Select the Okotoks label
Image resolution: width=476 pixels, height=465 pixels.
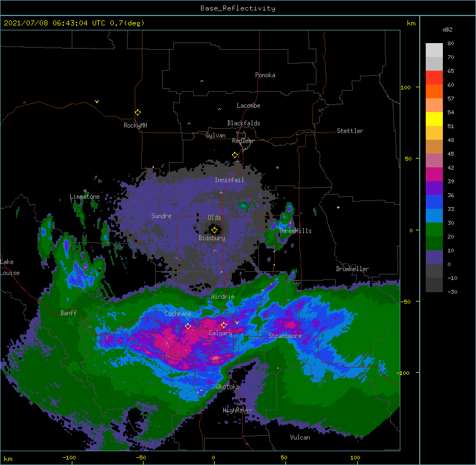(228, 387)
